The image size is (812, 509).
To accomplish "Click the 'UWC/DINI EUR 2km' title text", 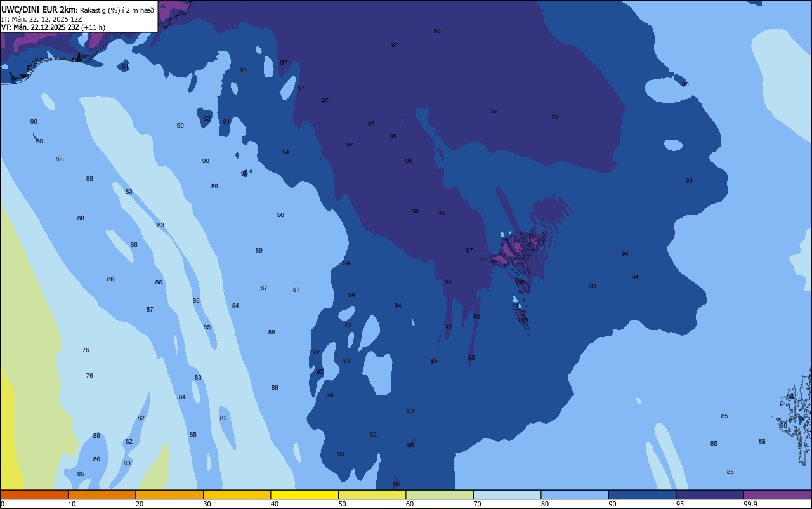I will click(x=38, y=10).
